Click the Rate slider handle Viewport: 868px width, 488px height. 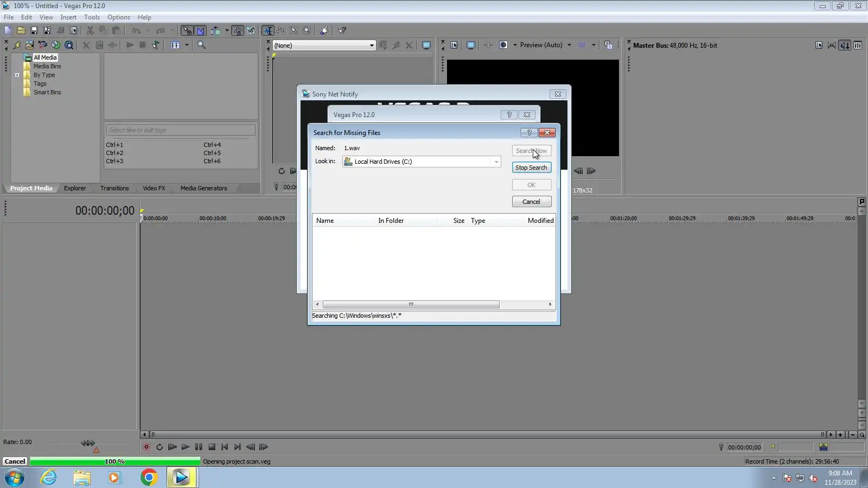(88, 443)
